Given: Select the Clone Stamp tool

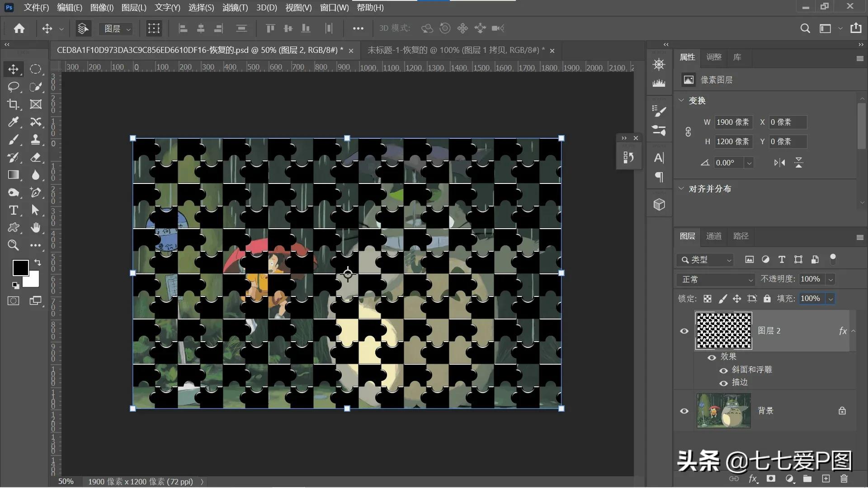Looking at the screenshot, I should tap(36, 140).
